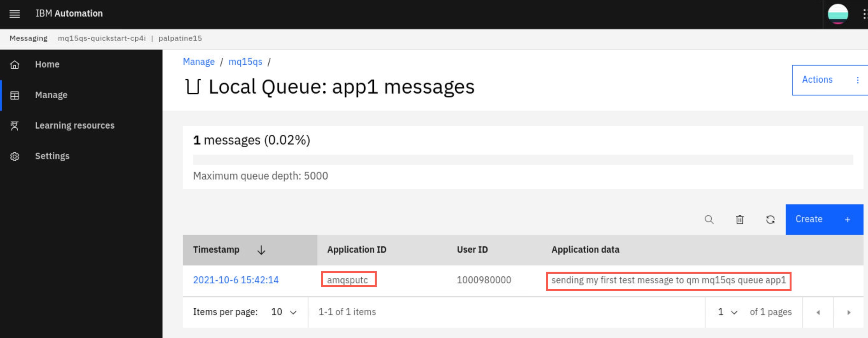
Task: Click the 1 messages (0.02%) text
Action: pyautogui.click(x=251, y=140)
